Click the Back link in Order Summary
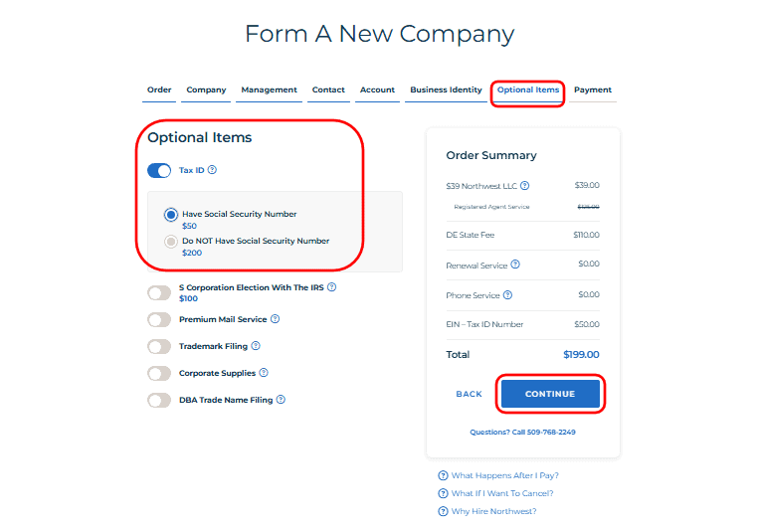The image size is (759, 532). (x=469, y=394)
